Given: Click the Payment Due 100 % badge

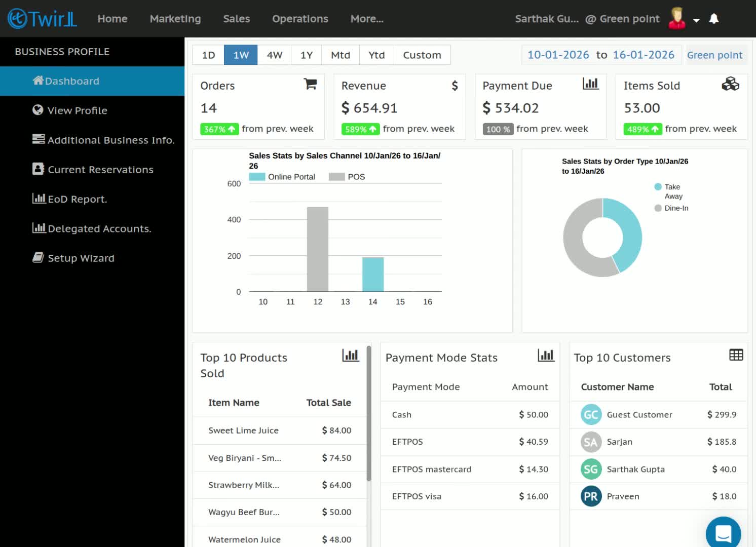Looking at the screenshot, I should pyautogui.click(x=498, y=129).
